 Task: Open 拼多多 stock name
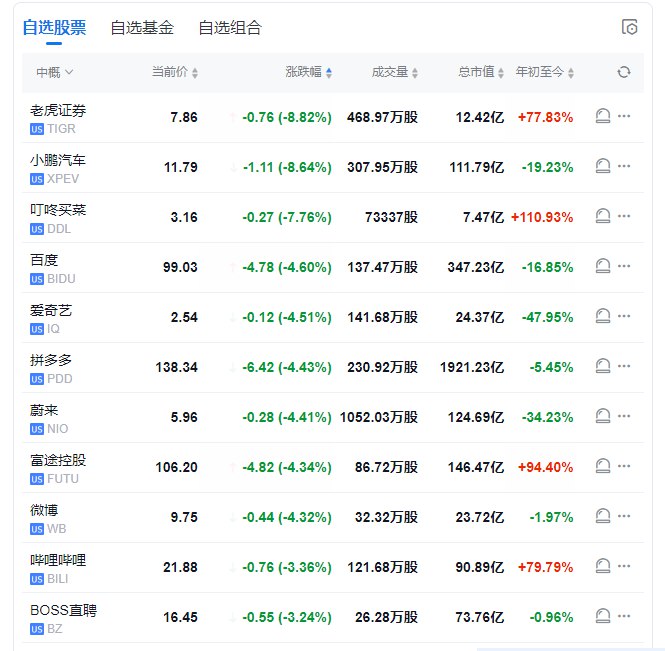tap(51, 360)
